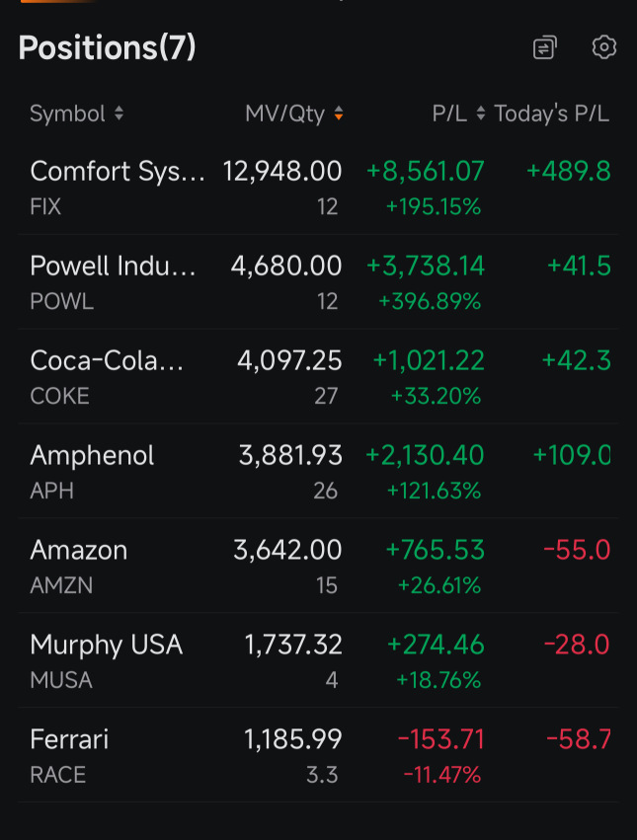Tap the Positions(7) heading
The height and width of the screenshot is (840, 637).
point(108,47)
